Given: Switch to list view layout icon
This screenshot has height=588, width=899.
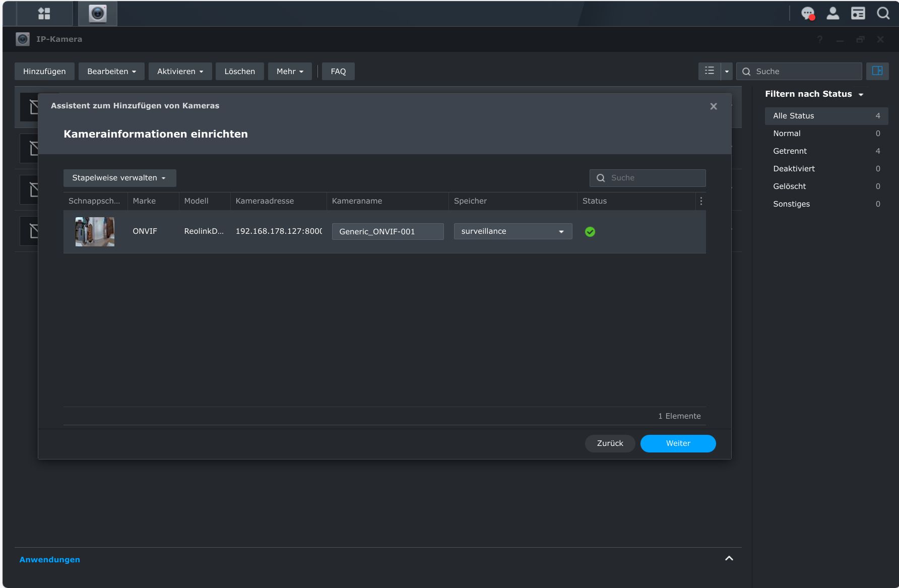Looking at the screenshot, I should [710, 71].
